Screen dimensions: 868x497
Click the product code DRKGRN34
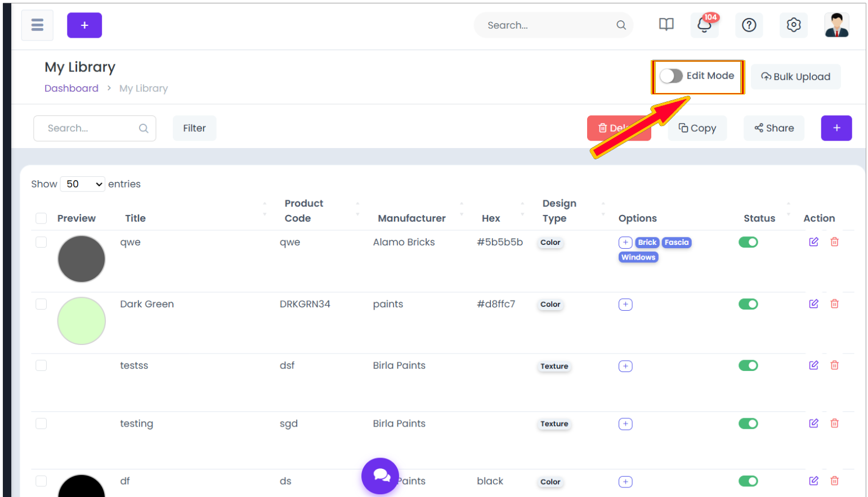305,304
